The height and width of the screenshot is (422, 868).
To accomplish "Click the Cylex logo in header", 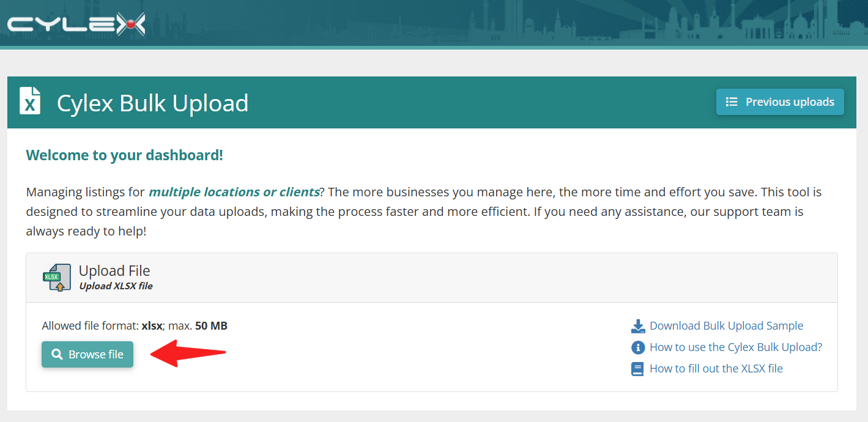I will (76, 24).
